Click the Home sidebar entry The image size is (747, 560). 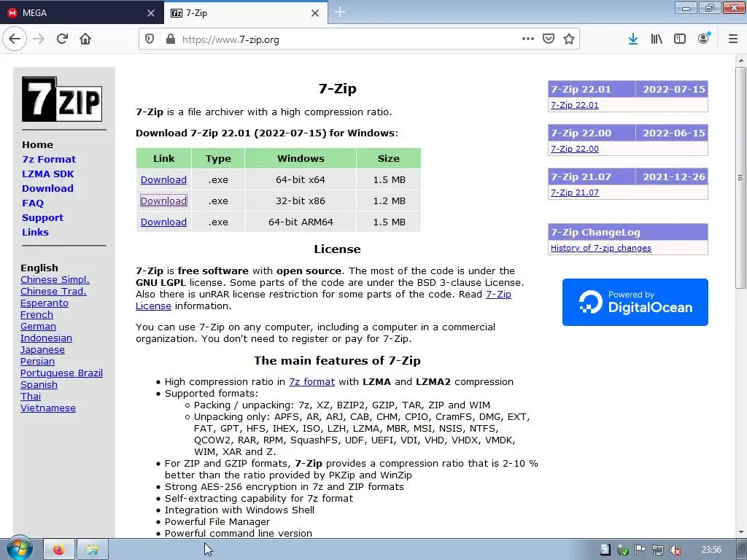38,145
